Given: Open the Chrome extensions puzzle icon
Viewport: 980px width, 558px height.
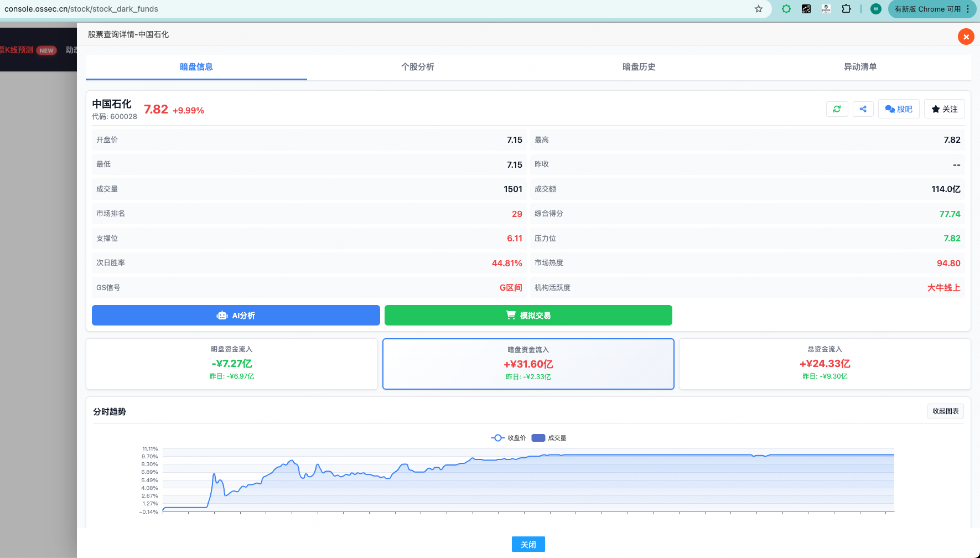Looking at the screenshot, I should pos(846,9).
